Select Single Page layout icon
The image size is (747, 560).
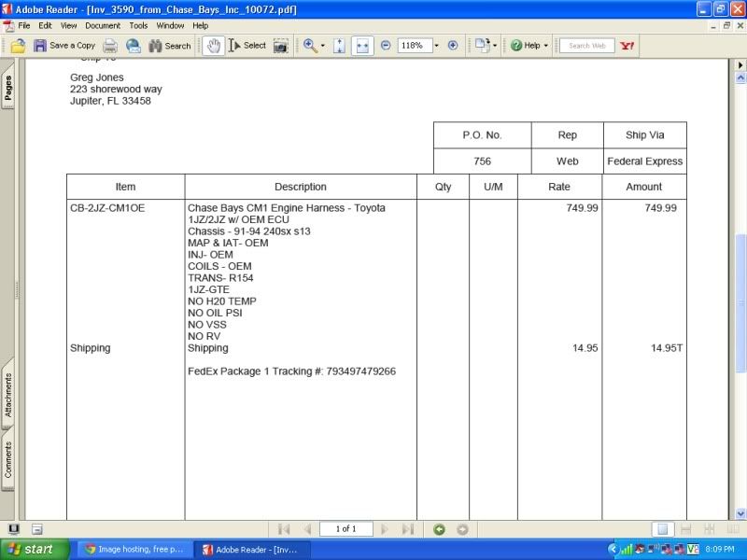663,529
